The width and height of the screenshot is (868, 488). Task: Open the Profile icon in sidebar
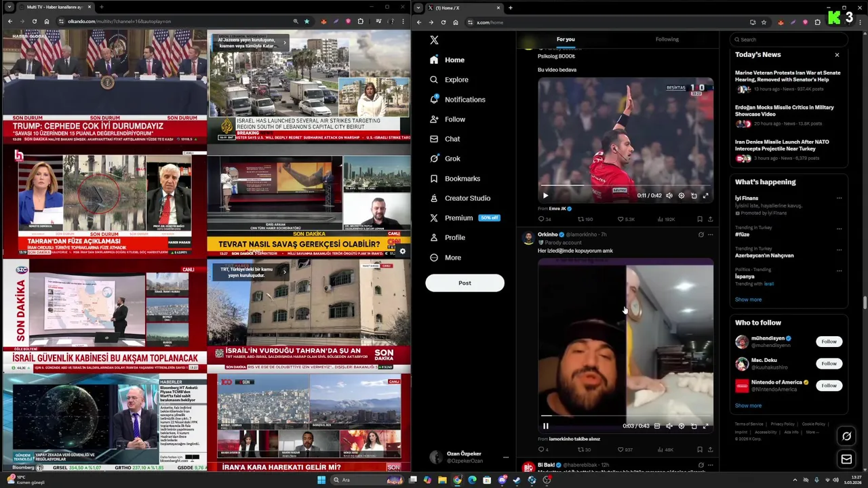[x=434, y=237]
